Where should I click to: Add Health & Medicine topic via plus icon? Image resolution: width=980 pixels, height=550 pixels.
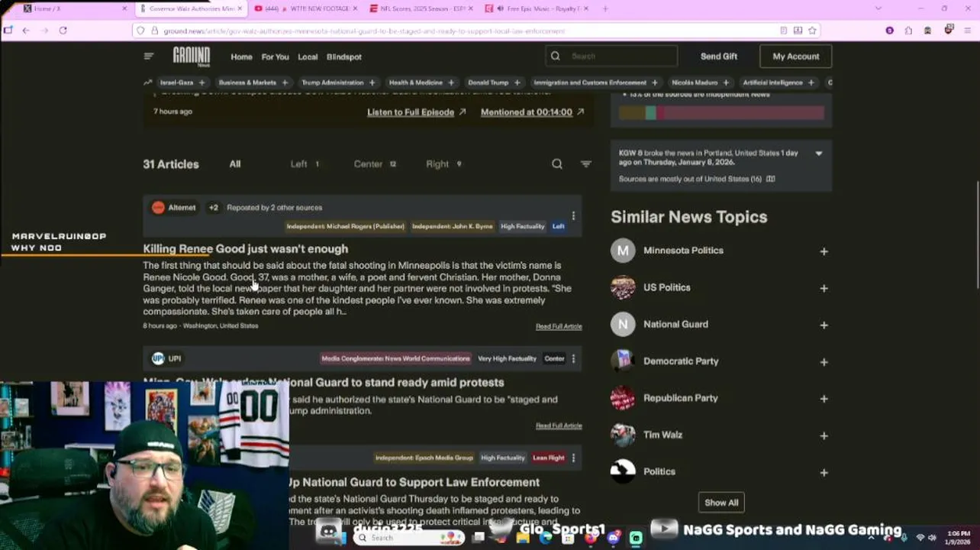click(x=451, y=82)
